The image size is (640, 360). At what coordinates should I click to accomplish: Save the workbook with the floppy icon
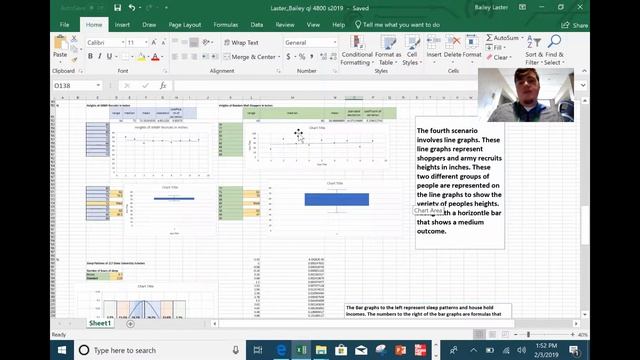118,8
